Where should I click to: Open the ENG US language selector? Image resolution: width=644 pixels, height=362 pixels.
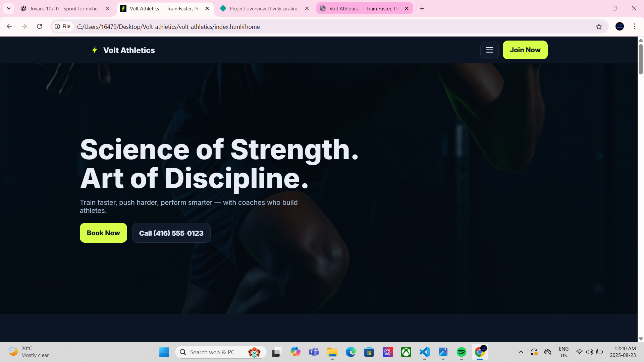click(564, 352)
